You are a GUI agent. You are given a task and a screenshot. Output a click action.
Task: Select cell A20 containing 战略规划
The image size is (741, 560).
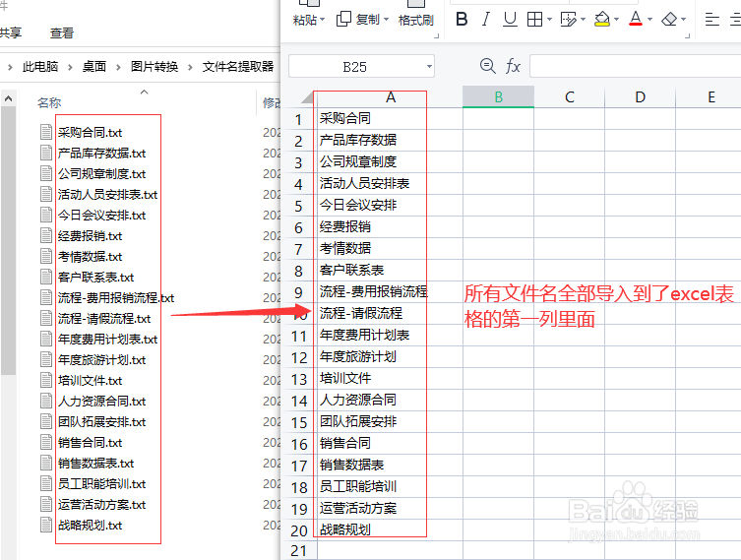pos(390,529)
